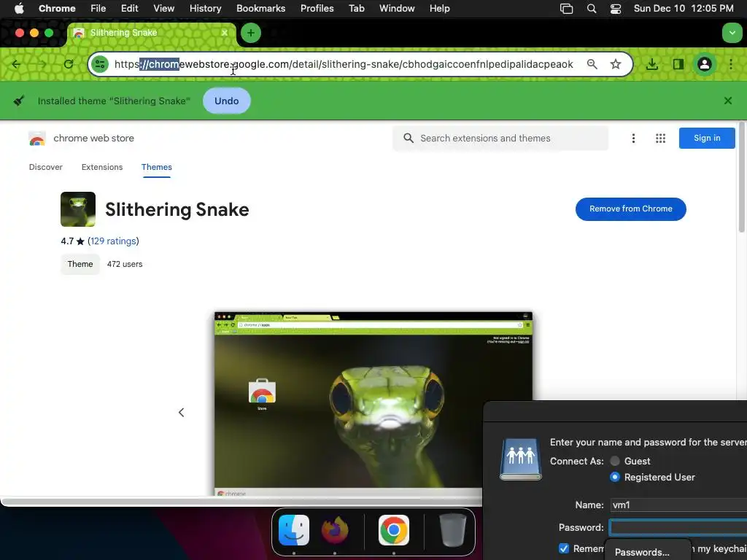Switch to the Discover tab
Screen dimensions: 747x560
[x=46, y=167]
